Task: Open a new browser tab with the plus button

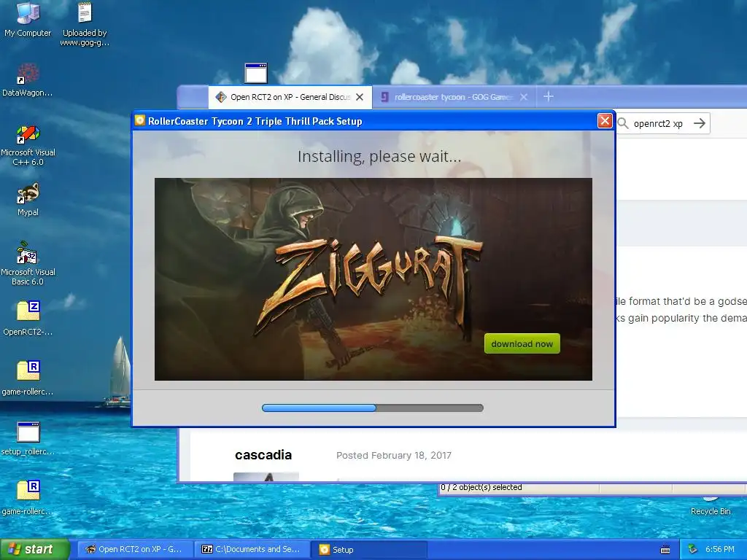Action: coord(549,97)
